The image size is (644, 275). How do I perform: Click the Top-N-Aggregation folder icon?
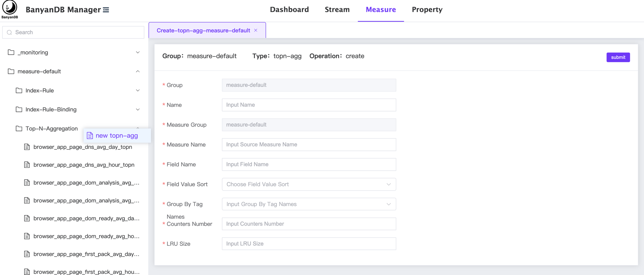[19, 128]
